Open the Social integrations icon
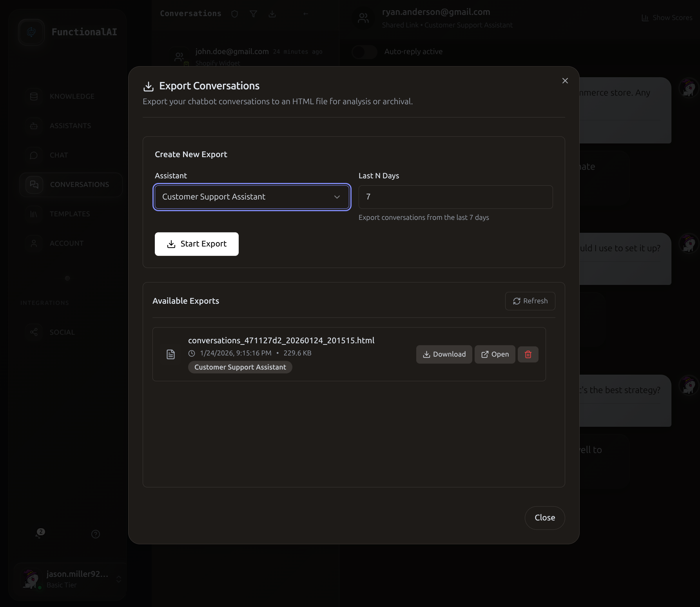This screenshot has height=607, width=700. 34,332
